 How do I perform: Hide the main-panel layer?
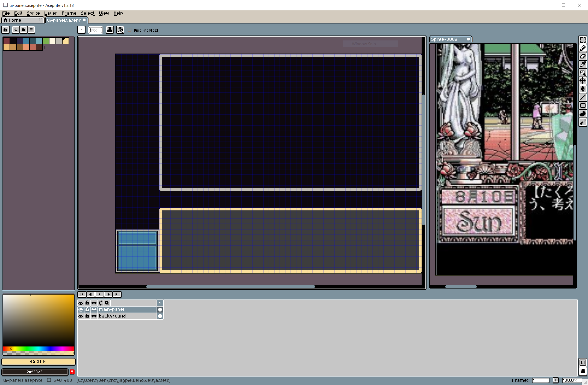tap(81, 310)
